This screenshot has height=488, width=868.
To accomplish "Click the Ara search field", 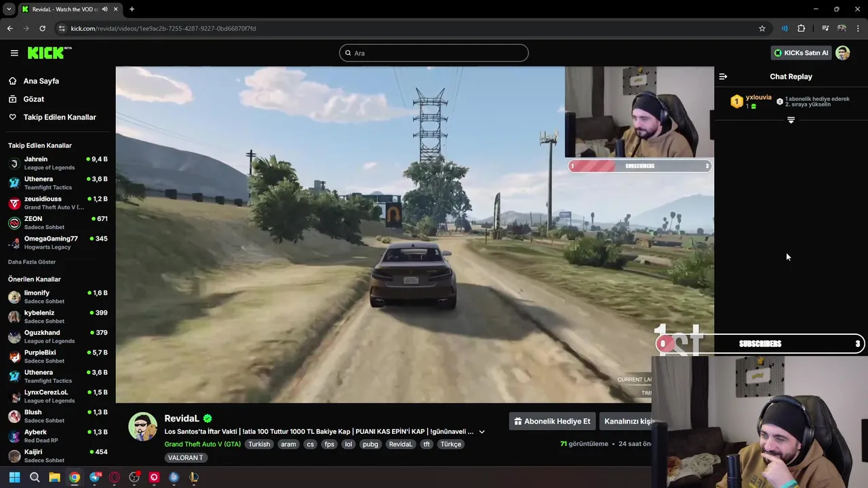I will pyautogui.click(x=434, y=53).
